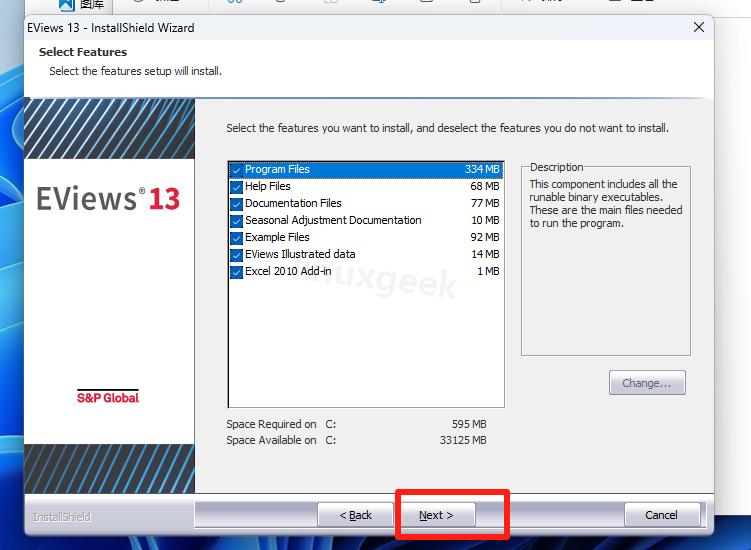Select the Help Files row label
751x550 pixels.
pyautogui.click(x=268, y=186)
